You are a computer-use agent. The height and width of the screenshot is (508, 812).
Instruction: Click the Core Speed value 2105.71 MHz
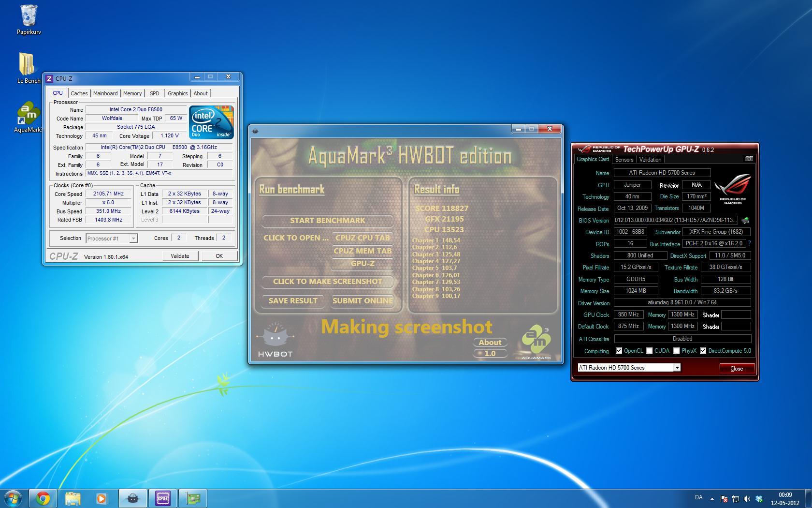[x=108, y=194]
